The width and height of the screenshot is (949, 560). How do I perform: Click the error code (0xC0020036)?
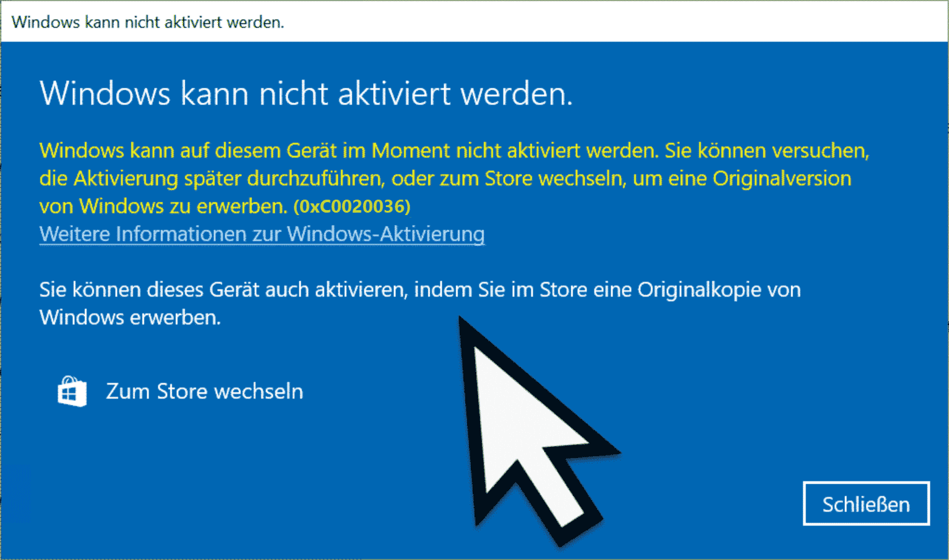click(352, 206)
